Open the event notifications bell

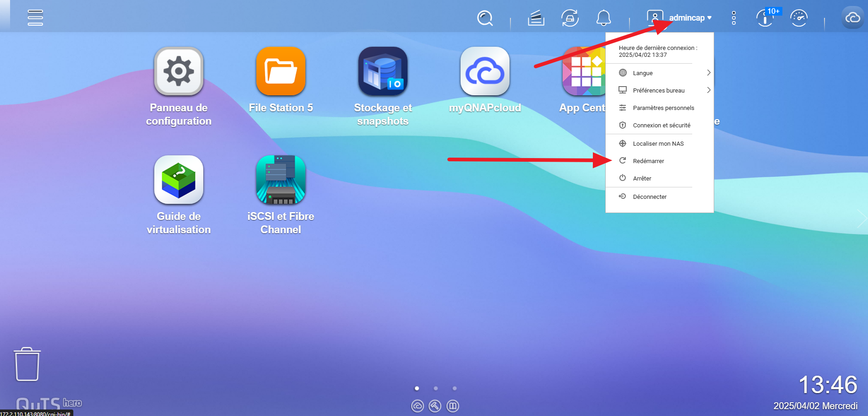pos(604,18)
